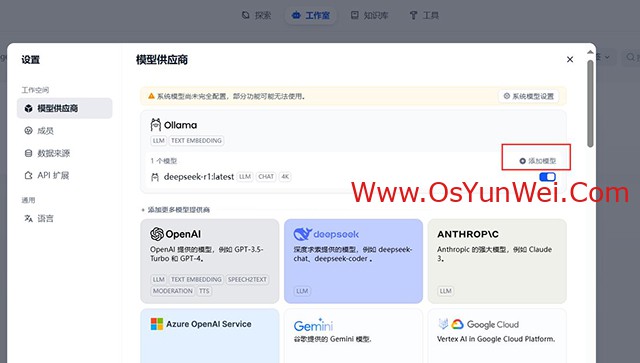The height and width of the screenshot is (363, 640).
Task: Click the hammer icon in 工具 tab
Action: click(413, 16)
